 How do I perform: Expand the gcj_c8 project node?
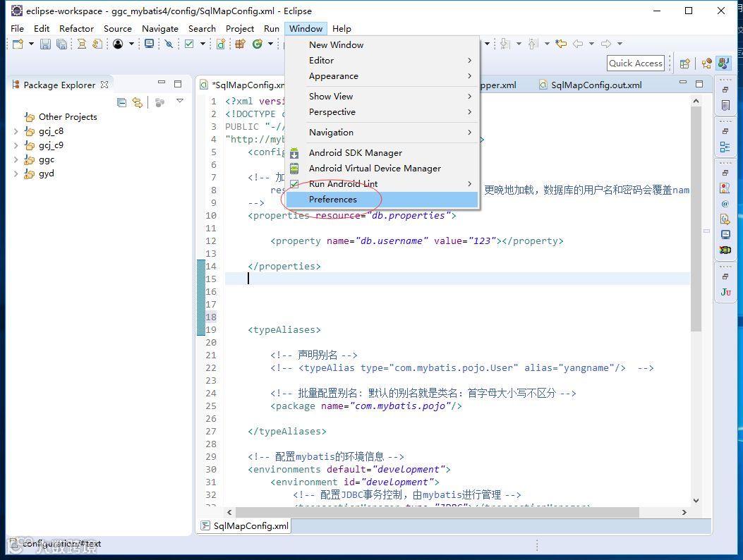(x=16, y=131)
